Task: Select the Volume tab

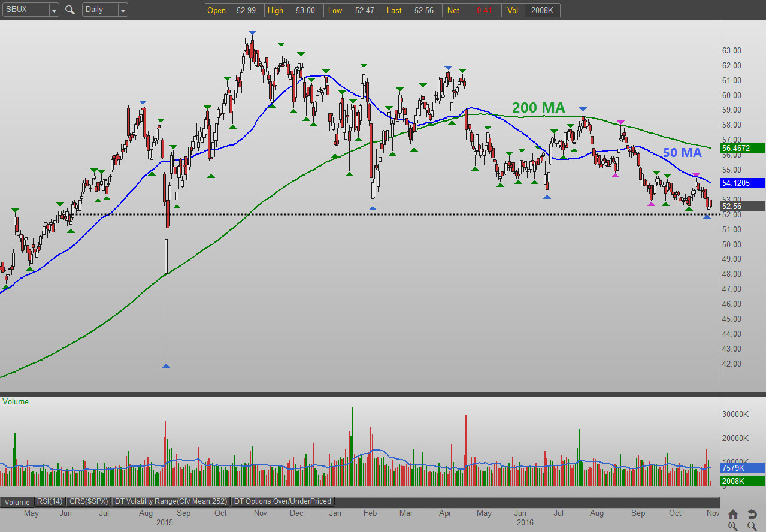Action: tap(17, 502)
